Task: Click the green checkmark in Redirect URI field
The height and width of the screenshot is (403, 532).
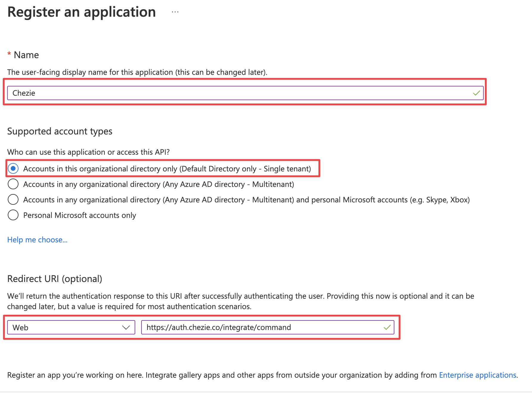Action: (x=387, y=327)
